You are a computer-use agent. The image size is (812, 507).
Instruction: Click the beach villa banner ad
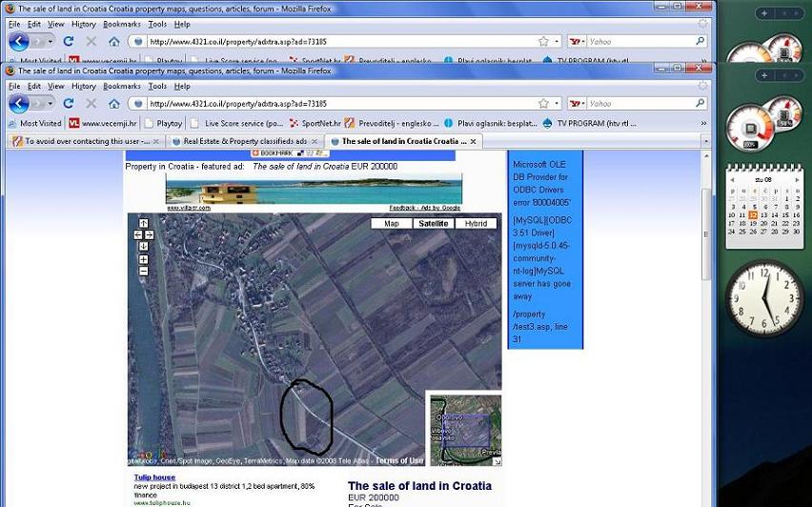click(x=314, y=189)
